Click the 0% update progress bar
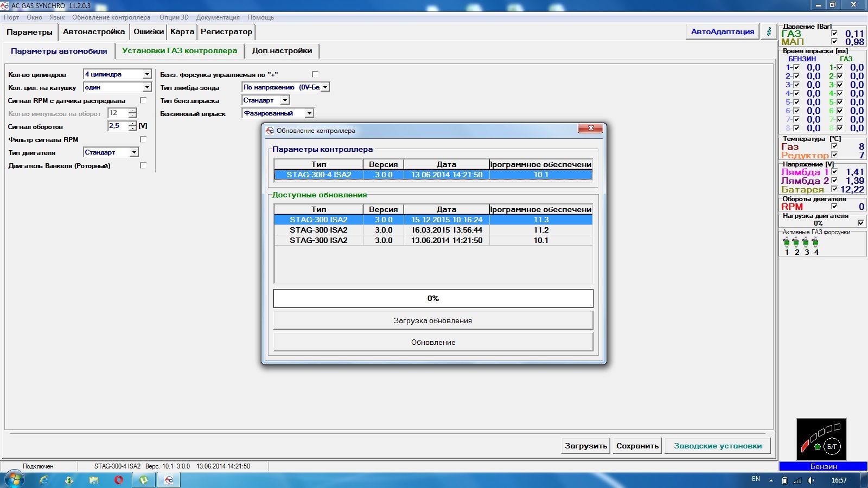This screenshot has width=868, height=488. (433, 298)
